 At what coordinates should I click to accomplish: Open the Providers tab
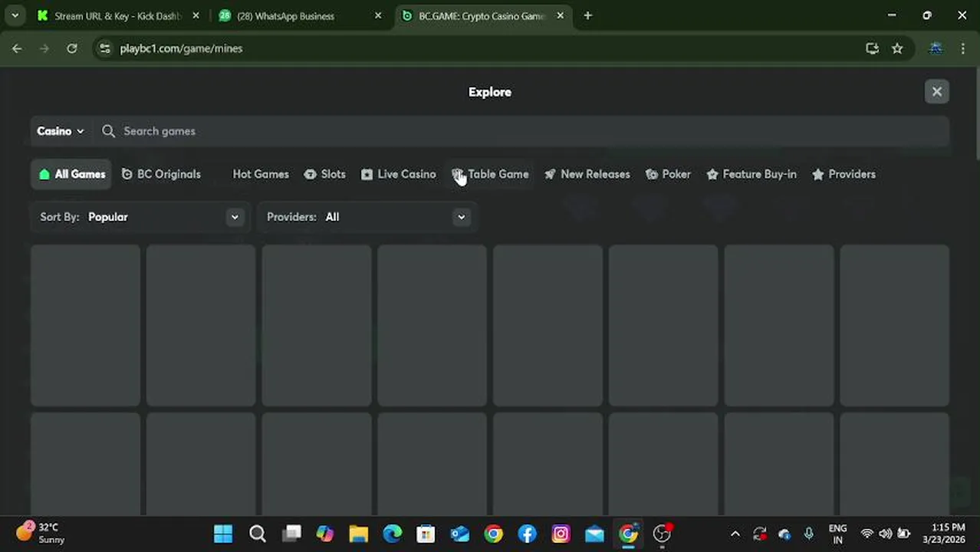pos(844,174)
